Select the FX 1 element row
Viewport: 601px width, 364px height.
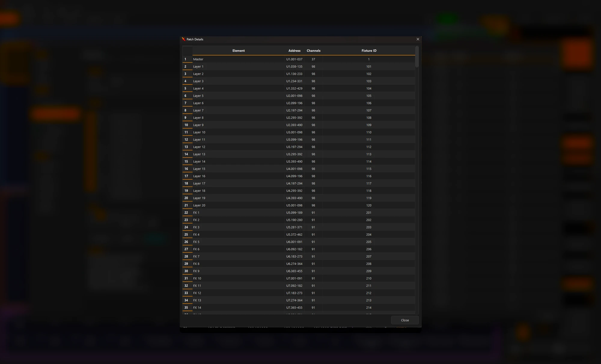click(x=299, y=213)
